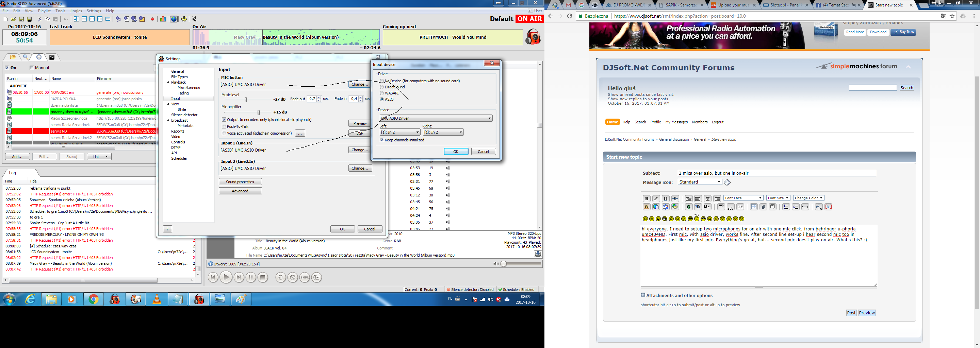Image resolution: width=980 pixels, height=348 pixels.
Task: Toggle the Manual checkbox in scheduler panel
Action: point(32,68)
